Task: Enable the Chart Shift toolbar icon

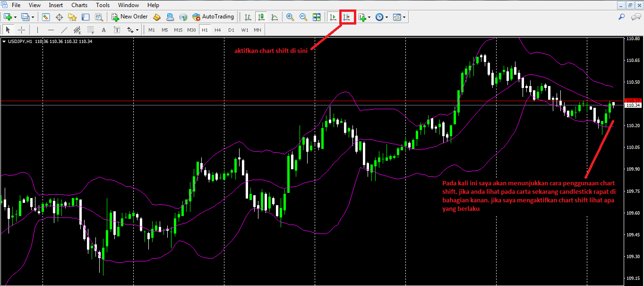Action: pos(347,17)
